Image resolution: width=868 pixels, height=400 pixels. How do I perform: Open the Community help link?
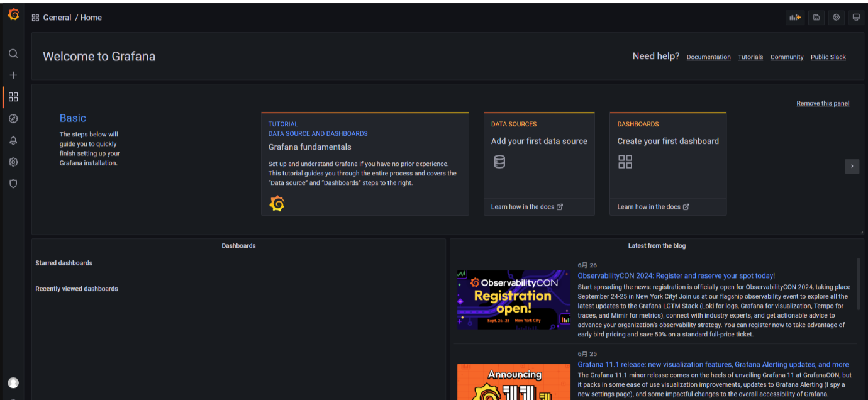[x=787, y=57]
